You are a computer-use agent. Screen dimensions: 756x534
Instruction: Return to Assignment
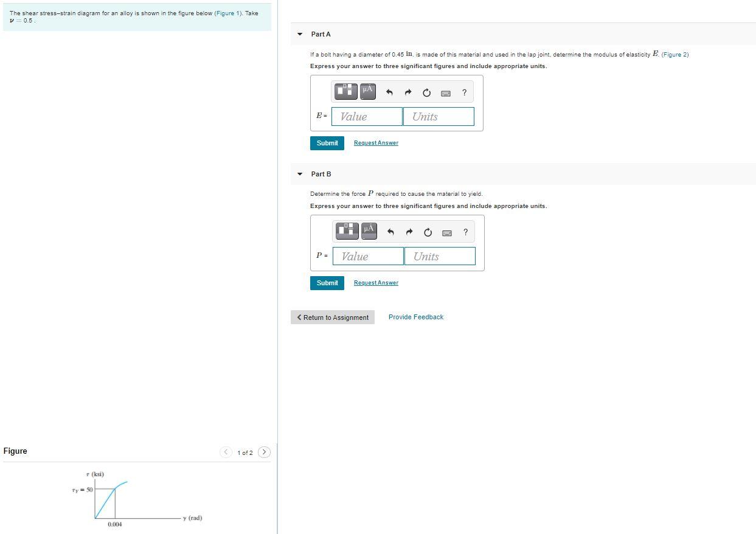tap(333, 317)
